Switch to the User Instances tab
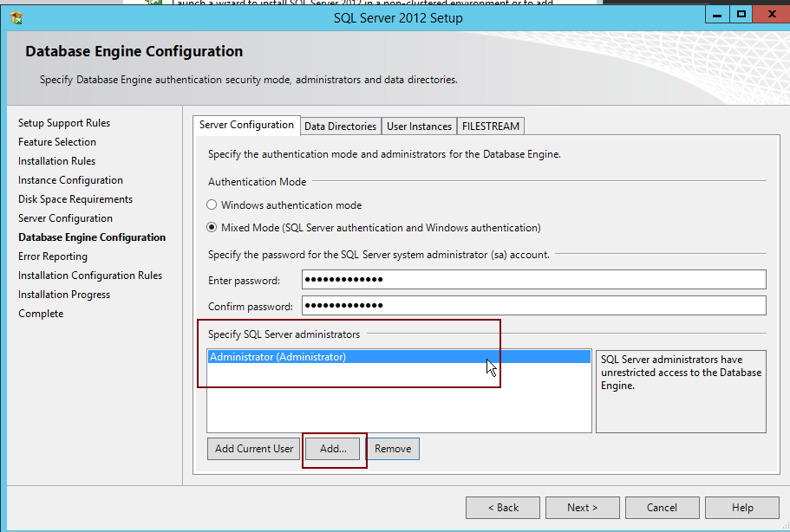Screen dimensions: 790x532 point(419,127)
